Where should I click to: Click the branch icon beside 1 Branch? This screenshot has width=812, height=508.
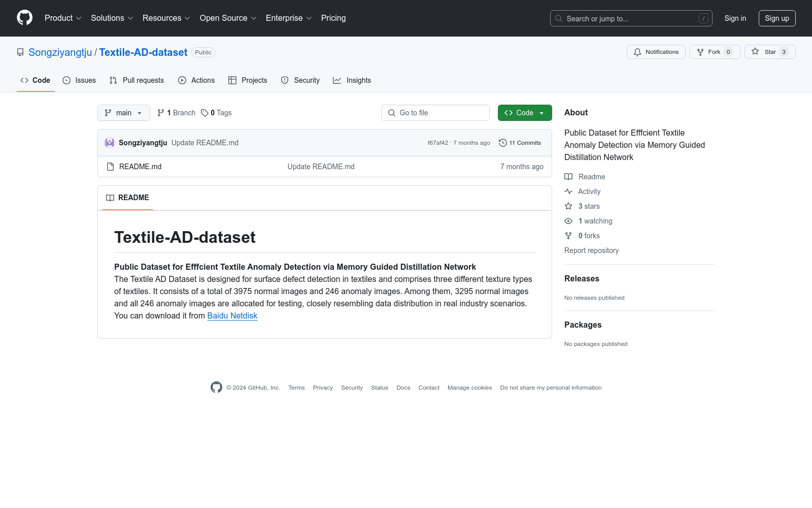[x=161, y=113]
